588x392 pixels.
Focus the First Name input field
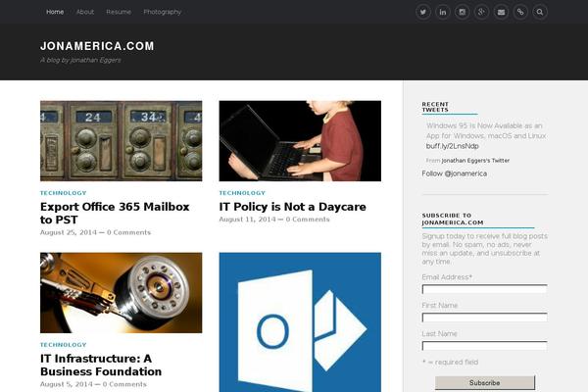point(484,318)
